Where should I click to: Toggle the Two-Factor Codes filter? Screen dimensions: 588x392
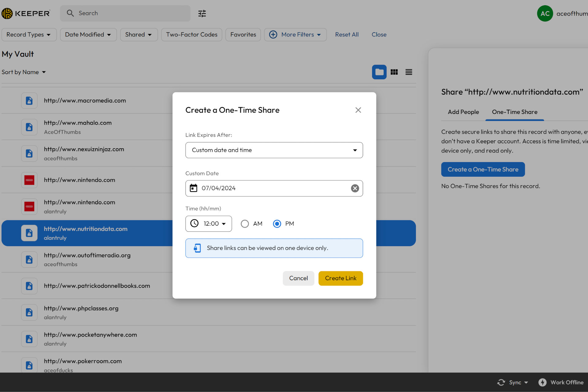pyautogui.click(x=192, y=35)
